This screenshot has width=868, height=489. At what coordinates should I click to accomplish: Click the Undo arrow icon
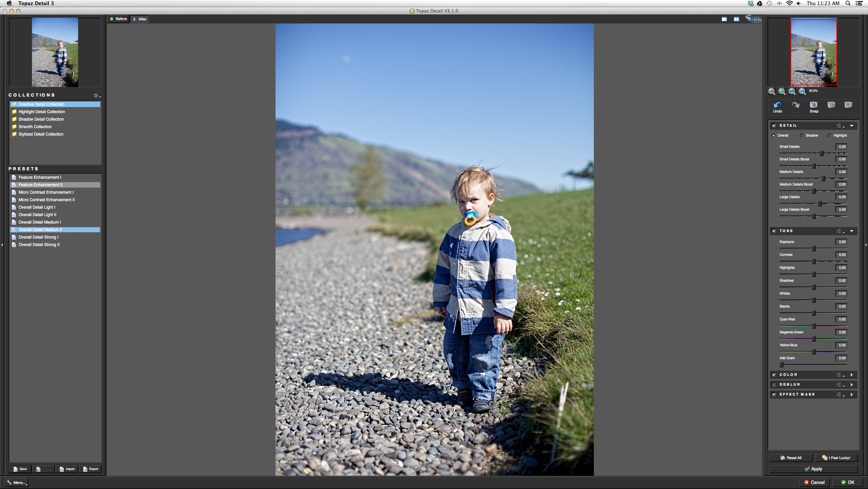pyautogui.click(x=777, y=105)
